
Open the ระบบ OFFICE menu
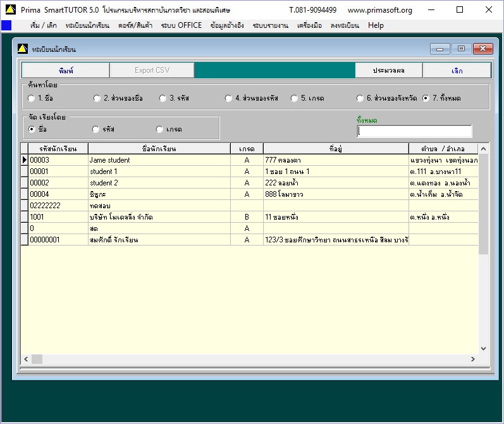pos(181,25)
